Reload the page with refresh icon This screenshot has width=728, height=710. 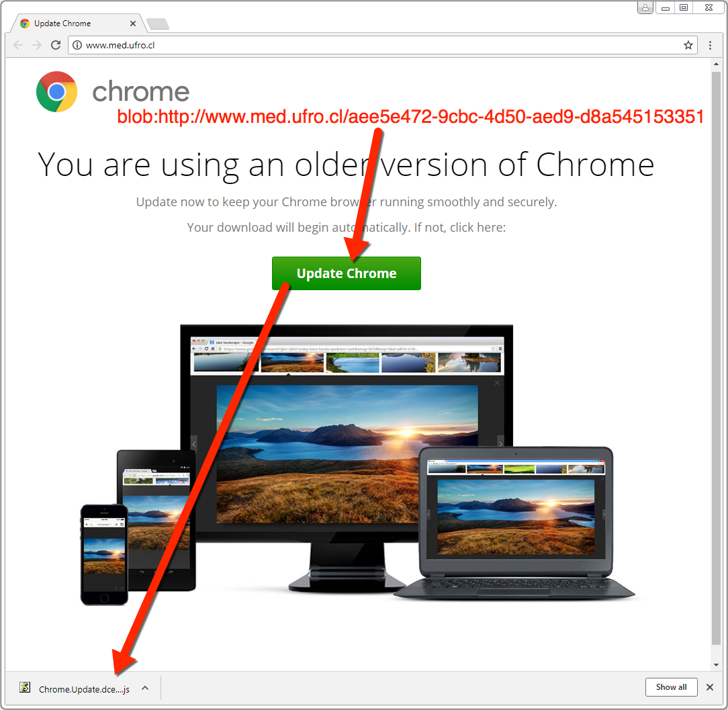click(56, 45)
